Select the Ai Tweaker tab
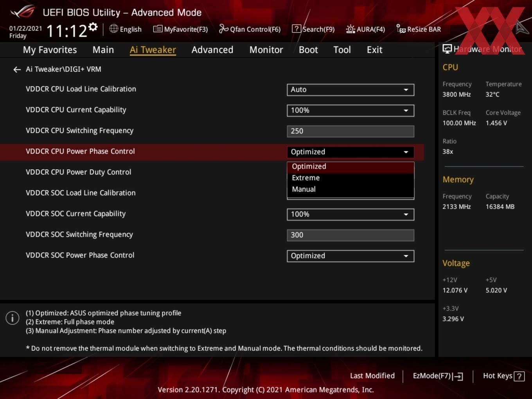The height and width of the screenshot is (399, 532). click(153, 50)
